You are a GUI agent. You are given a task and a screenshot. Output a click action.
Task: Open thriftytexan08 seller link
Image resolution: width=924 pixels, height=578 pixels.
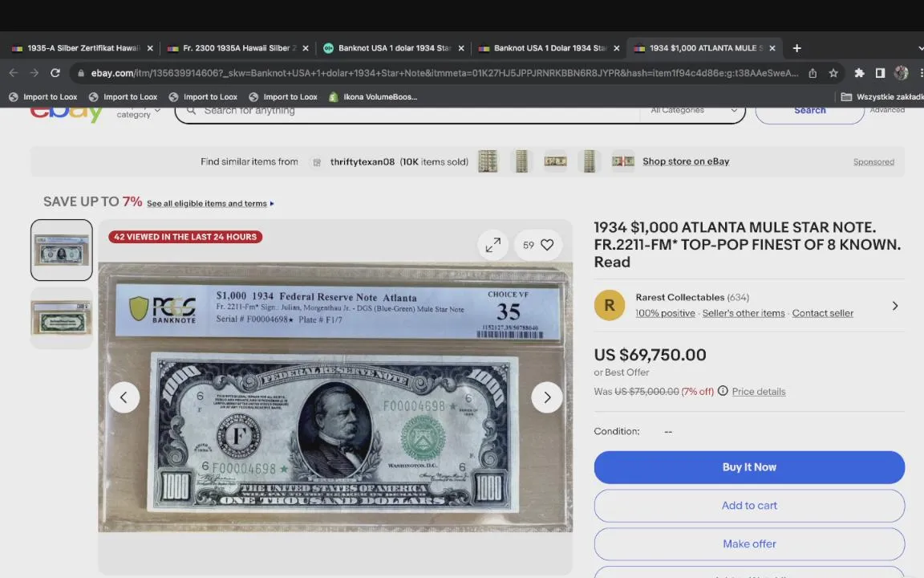(363, 161)
